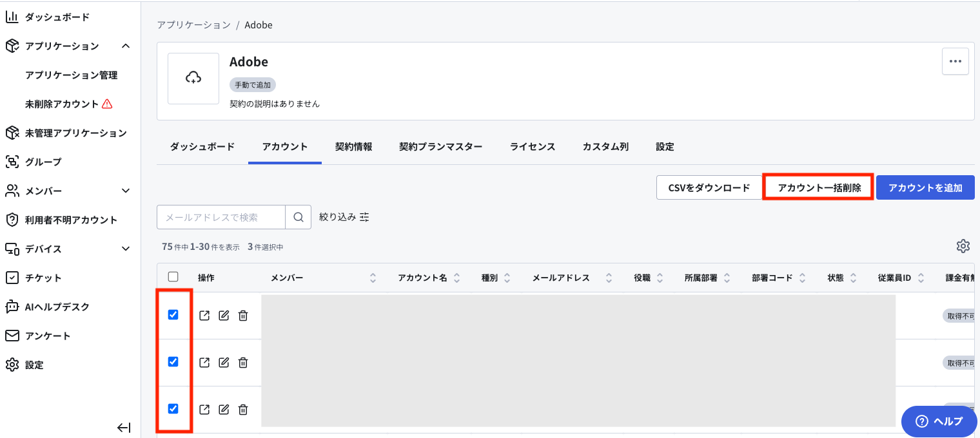This screenshot has height=438, width=980.
Task: Click the アンケート envelope icon
Action: pyautogui.click(x=12, y=336)
